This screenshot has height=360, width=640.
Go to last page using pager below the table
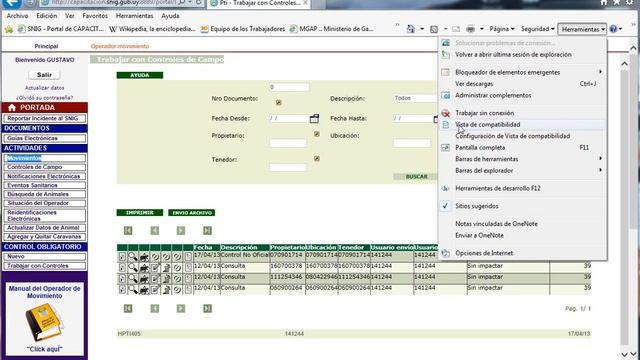[207, 308]
